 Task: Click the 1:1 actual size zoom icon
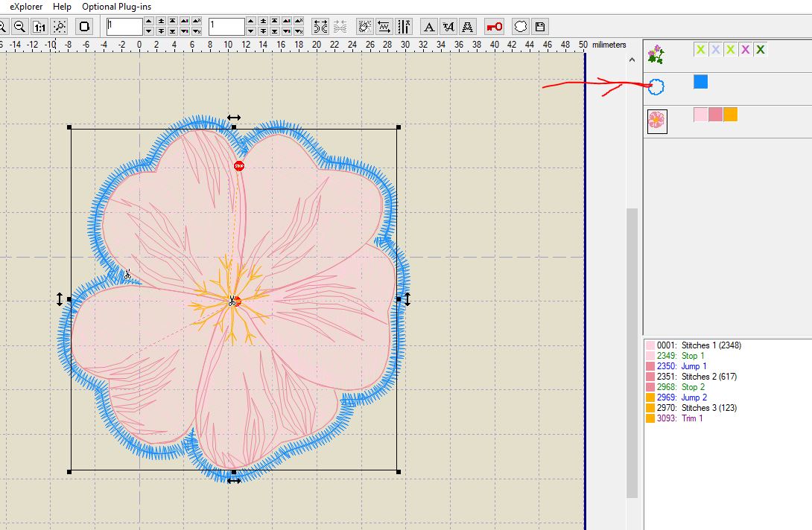pyautogui.click(x=39, y=27)
